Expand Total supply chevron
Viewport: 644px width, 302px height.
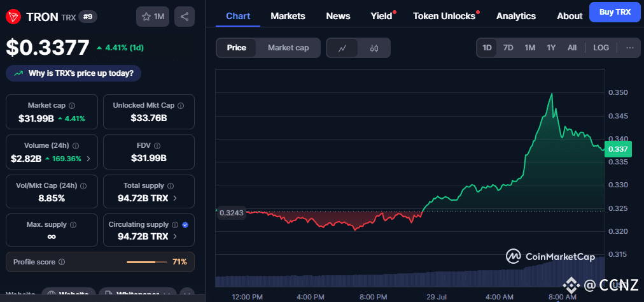pos(175,198)
